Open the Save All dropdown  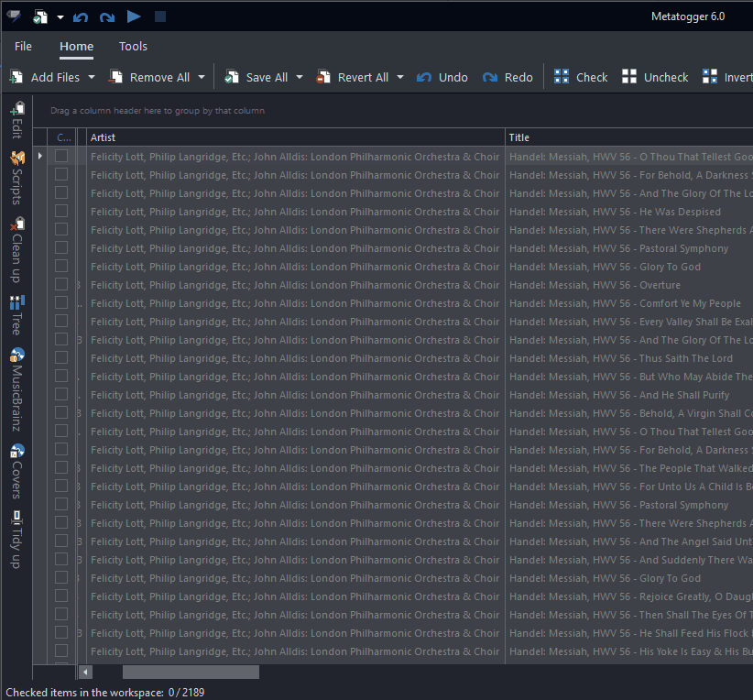click(298, 77)
